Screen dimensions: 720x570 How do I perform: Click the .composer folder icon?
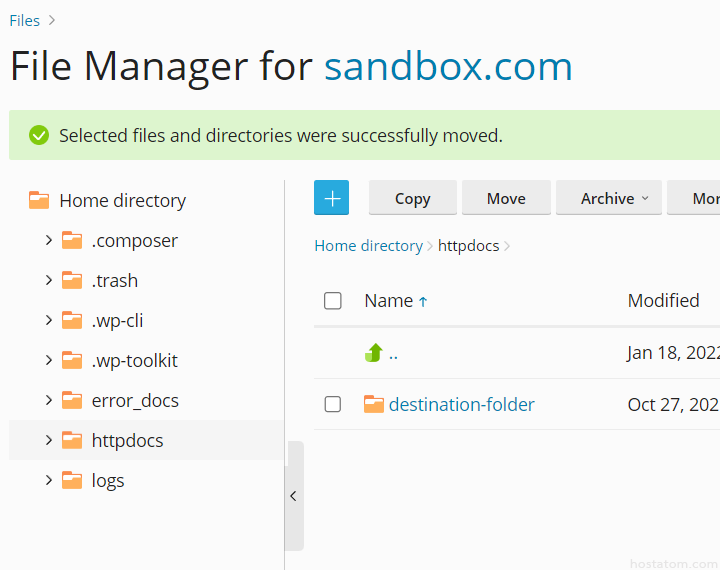click(72, 240)
